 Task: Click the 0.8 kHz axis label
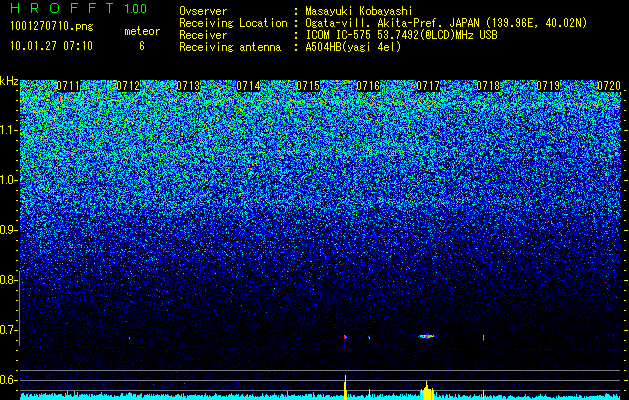click(9, 280)
